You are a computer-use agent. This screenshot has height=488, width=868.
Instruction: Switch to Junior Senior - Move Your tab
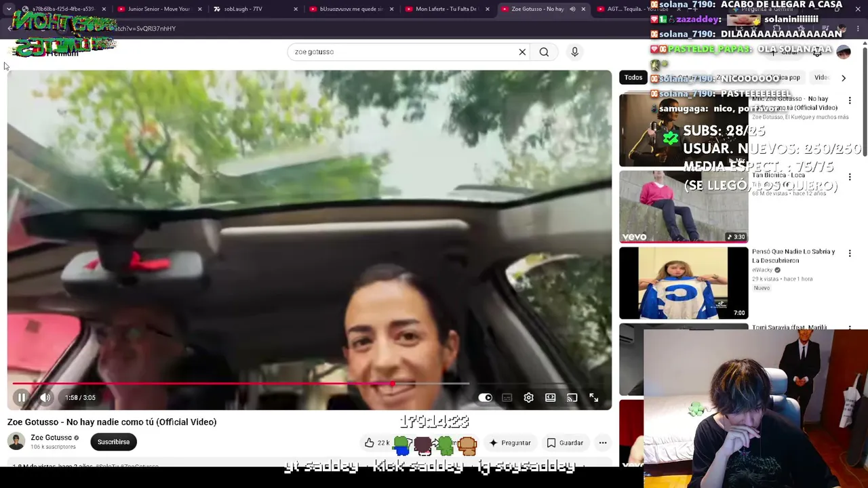158,9
